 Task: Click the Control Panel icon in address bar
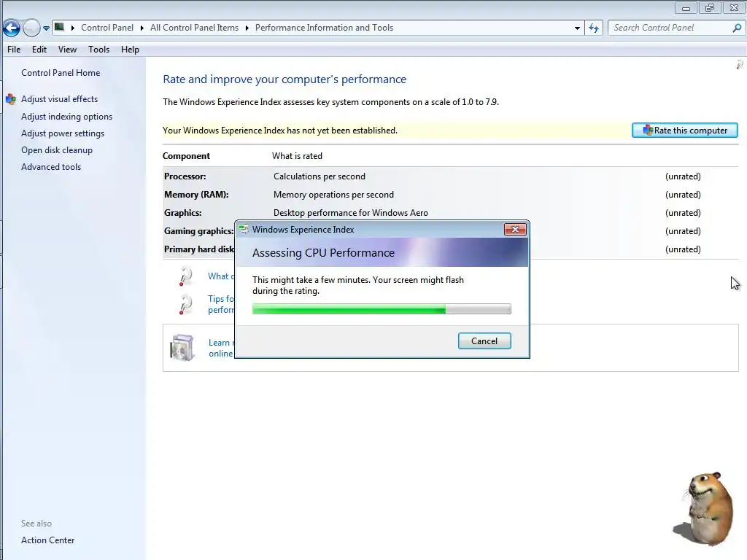[x=60, y=27]
